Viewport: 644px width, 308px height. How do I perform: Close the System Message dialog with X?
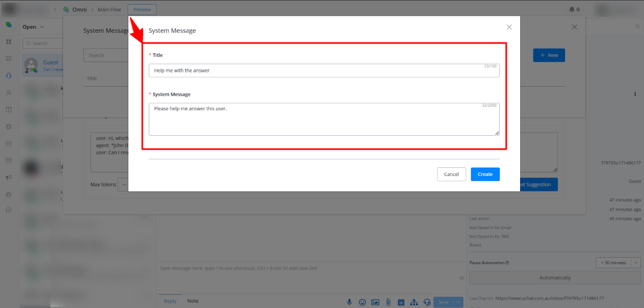tap(509, 27)
